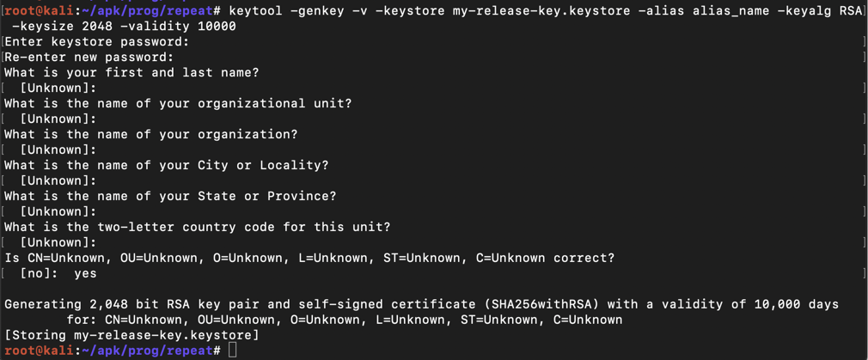Viewport: 868px width, 360px height.
Task: Click the organizational unit question line
Action: click(178, 103)
